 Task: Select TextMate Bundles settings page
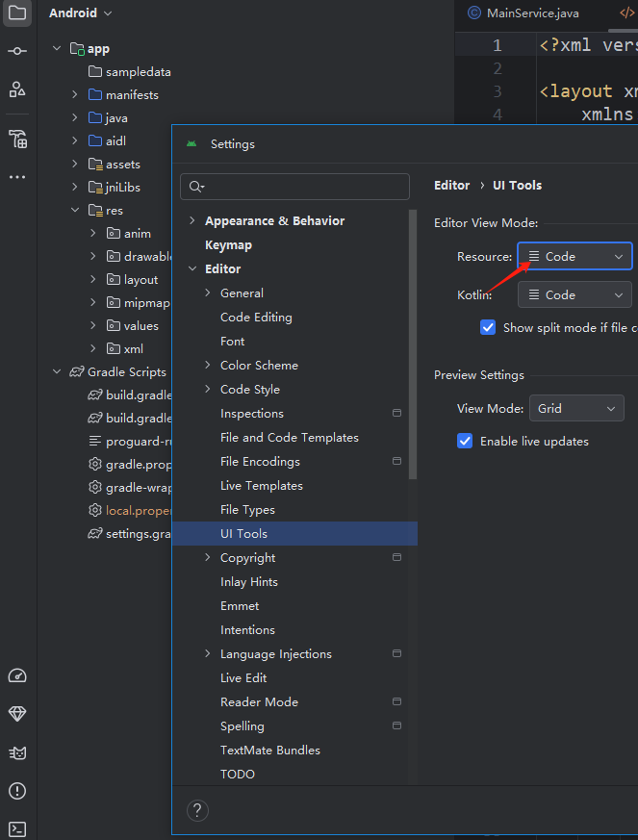click(270, 750)
